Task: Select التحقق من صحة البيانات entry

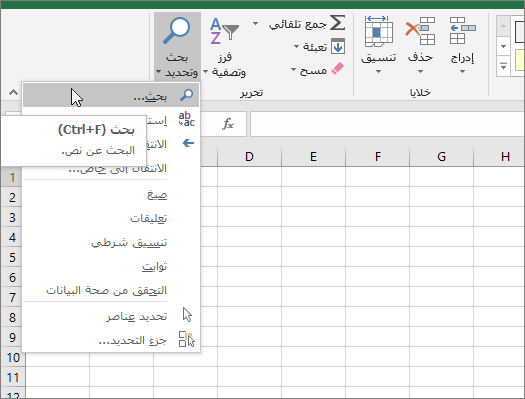Action: (x=111, y=290)
